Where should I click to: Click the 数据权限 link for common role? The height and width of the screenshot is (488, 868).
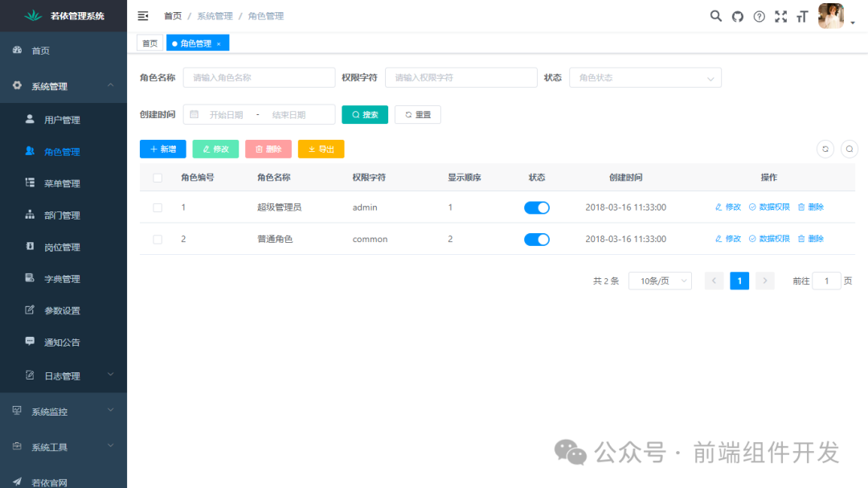(768, 238)
